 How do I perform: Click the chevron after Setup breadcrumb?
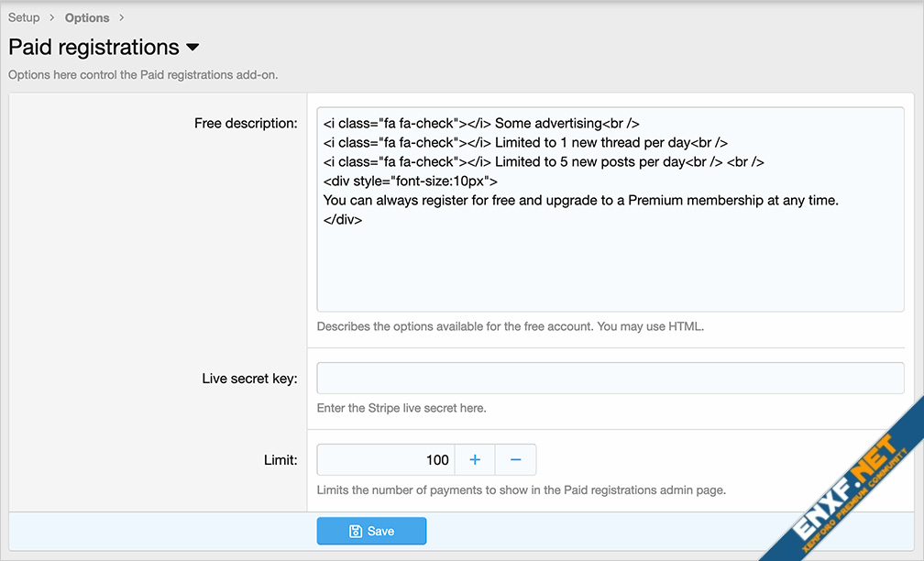[52, 17]
